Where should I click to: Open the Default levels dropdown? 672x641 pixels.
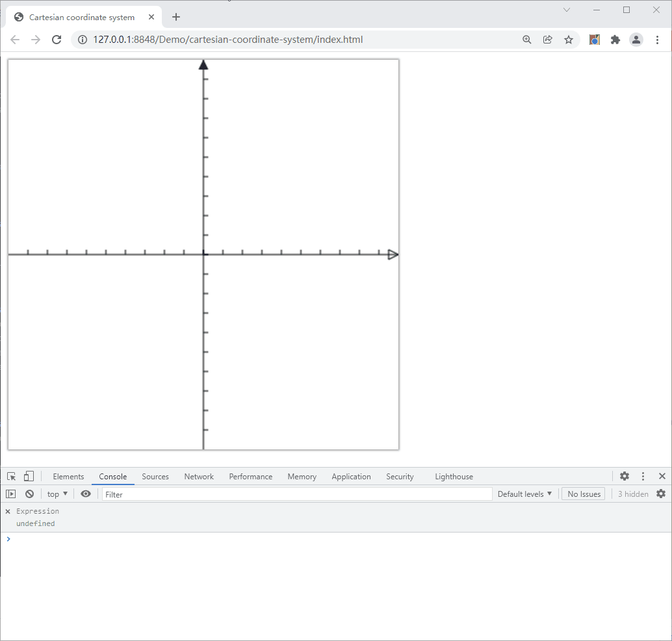(524, 494)
